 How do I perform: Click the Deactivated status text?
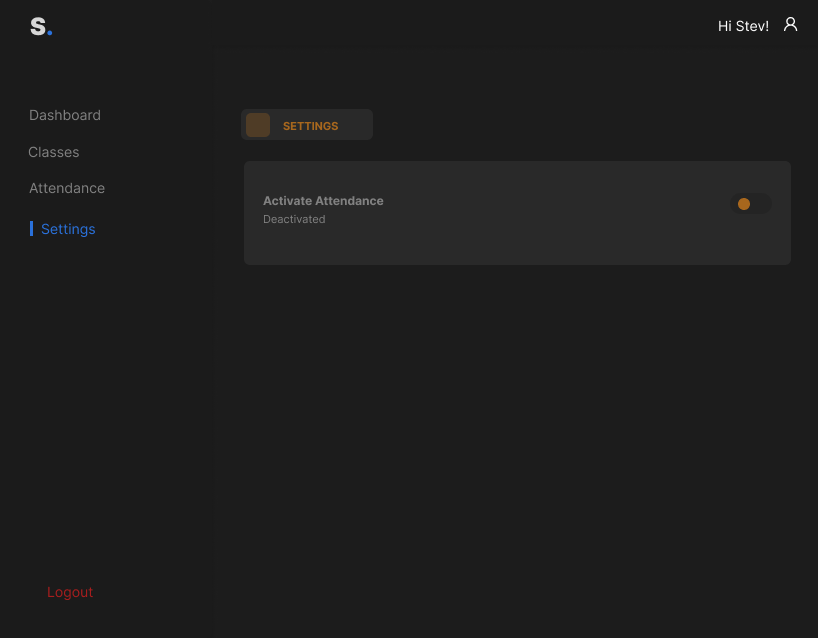click(294, 220)
